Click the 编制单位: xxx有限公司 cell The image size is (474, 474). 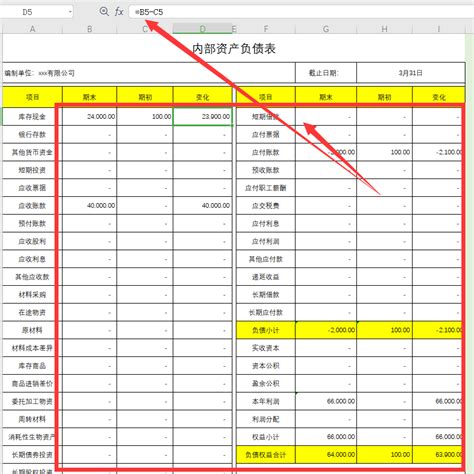coord(149,73)
